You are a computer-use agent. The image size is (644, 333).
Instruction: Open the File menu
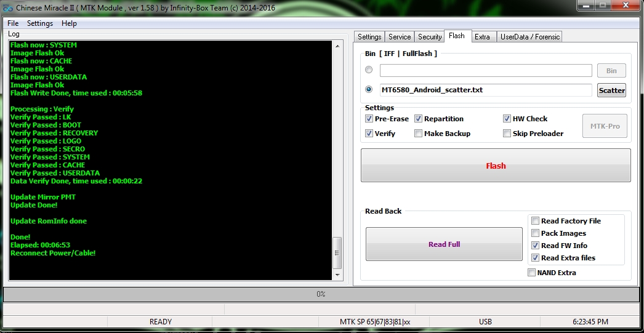tap(13, 23)
